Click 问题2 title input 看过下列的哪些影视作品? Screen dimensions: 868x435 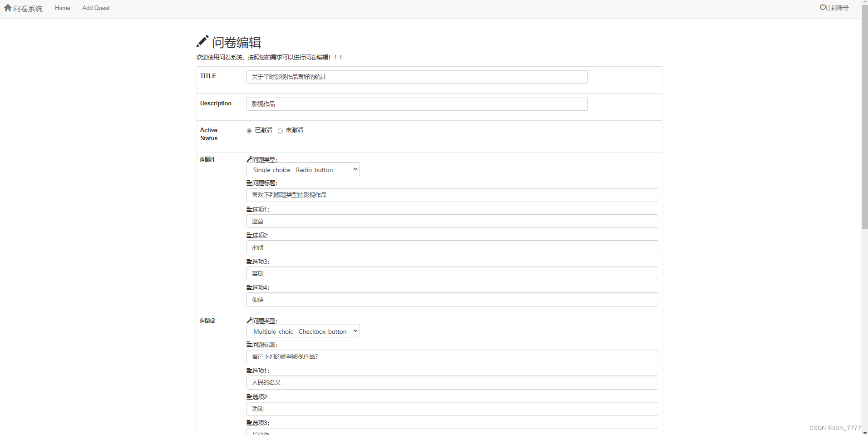point(452,356)
